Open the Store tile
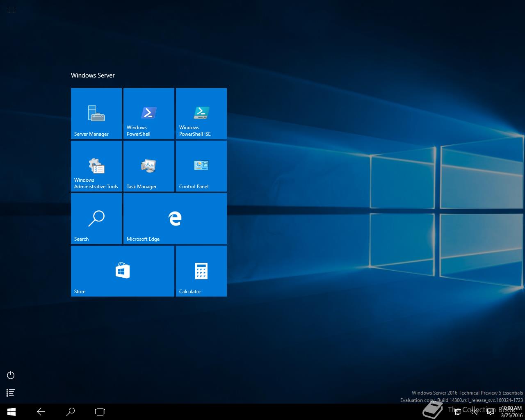The width and height of the screenshot is (525, 420). coord(123,271)
